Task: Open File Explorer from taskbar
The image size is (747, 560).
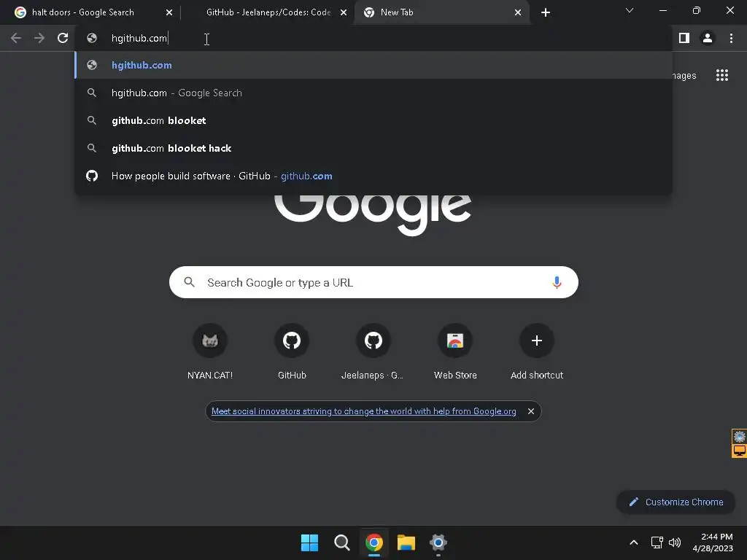Action: (x=406, y=542)
